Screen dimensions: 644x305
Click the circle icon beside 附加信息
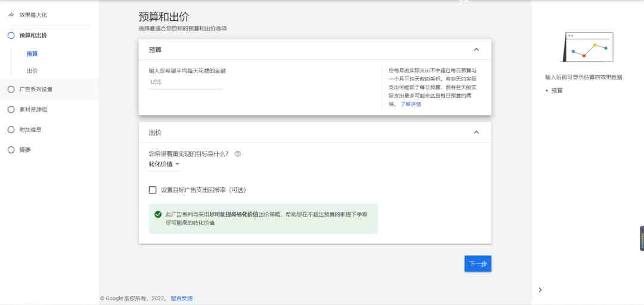click(11, 130)
